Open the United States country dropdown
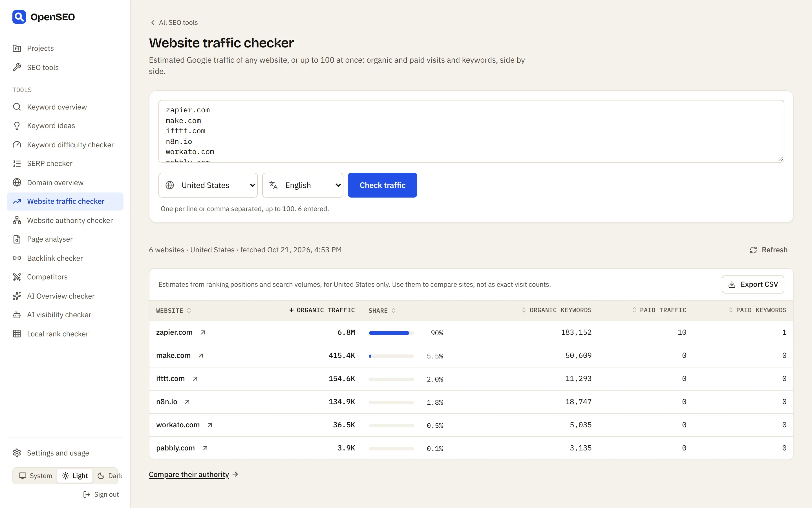The height and width of the screenshot is (508, 812). click(208, 185)
